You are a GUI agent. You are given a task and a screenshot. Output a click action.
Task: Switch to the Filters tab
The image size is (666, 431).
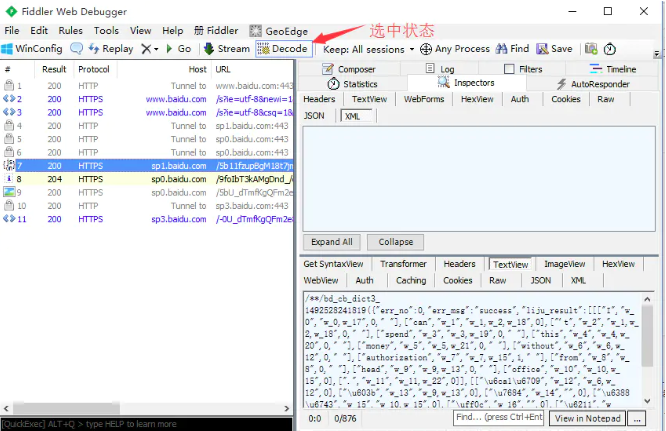coord(523,69)
